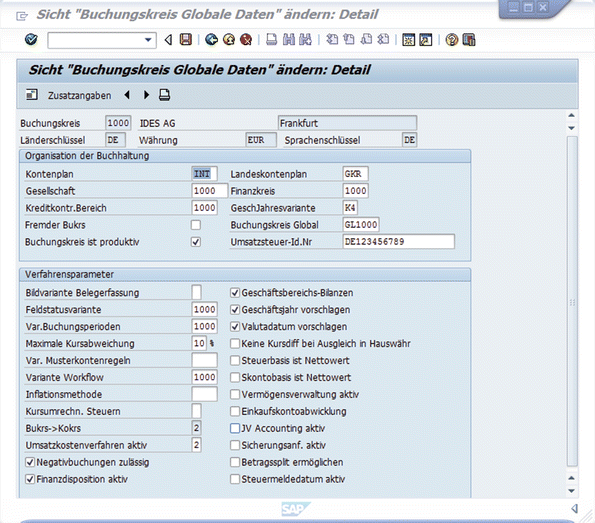This screenshot has height=523, width=595.
Task: Click the red Cancel icon
Action: [246, 39]
